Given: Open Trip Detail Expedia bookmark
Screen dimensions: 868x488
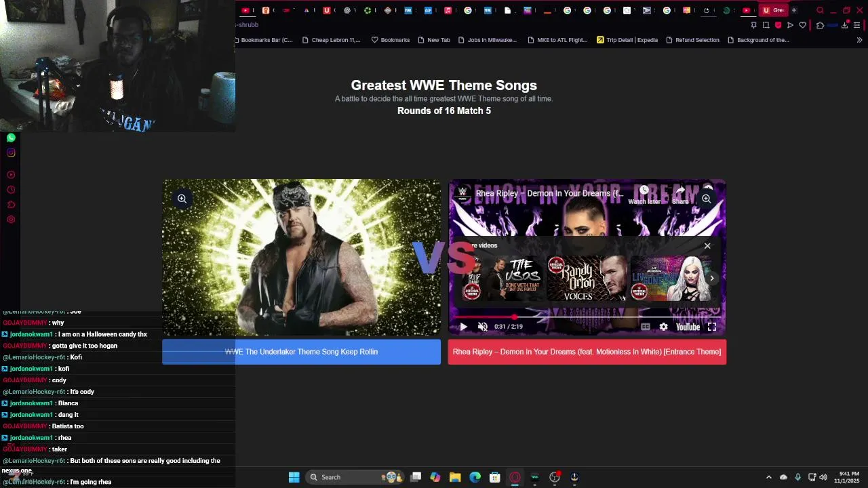Looking at the screenshot, I should click(x=627, y=40).
